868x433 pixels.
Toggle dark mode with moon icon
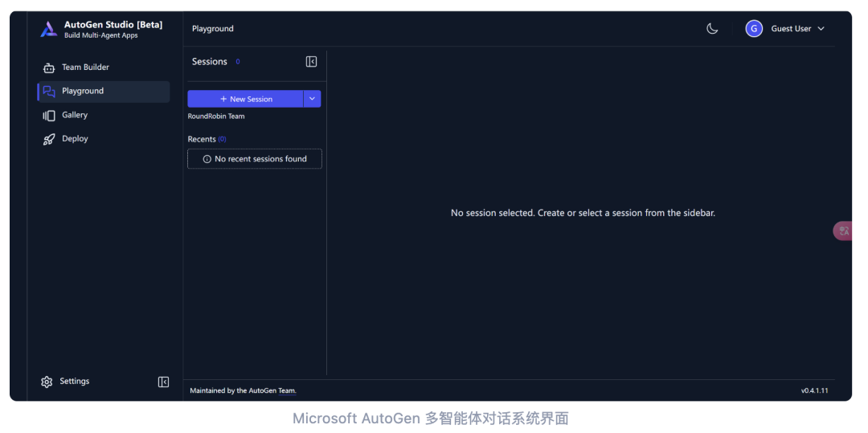(x=712, y=29)
